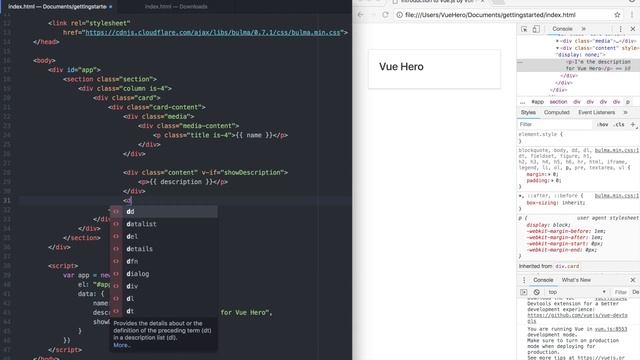Close the console drawer
This screenshot has height=360, width=640.
633,280
